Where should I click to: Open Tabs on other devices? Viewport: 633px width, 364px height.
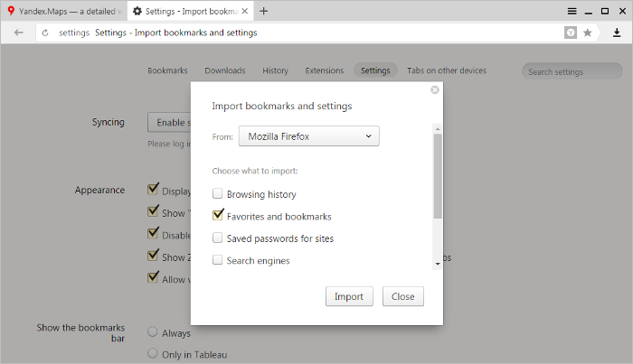[447, 70]
